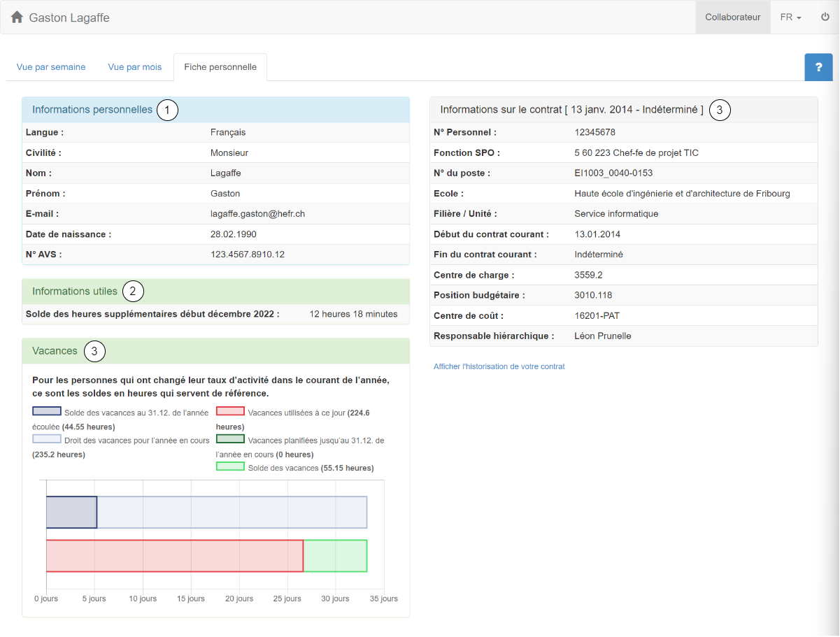Switch to the Vue par mois tab
The image size is (840, 637).
[134, 67]
